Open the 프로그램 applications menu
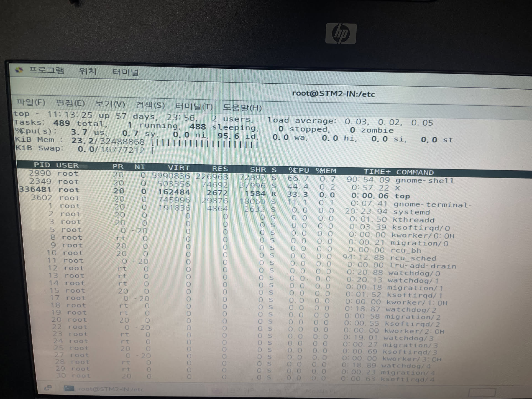 46,70
